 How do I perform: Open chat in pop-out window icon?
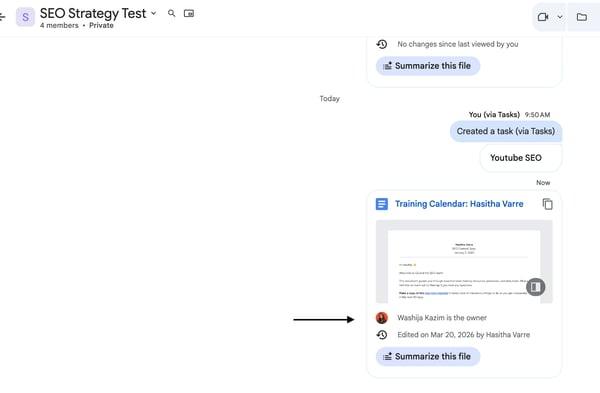[x=189, y=13]
